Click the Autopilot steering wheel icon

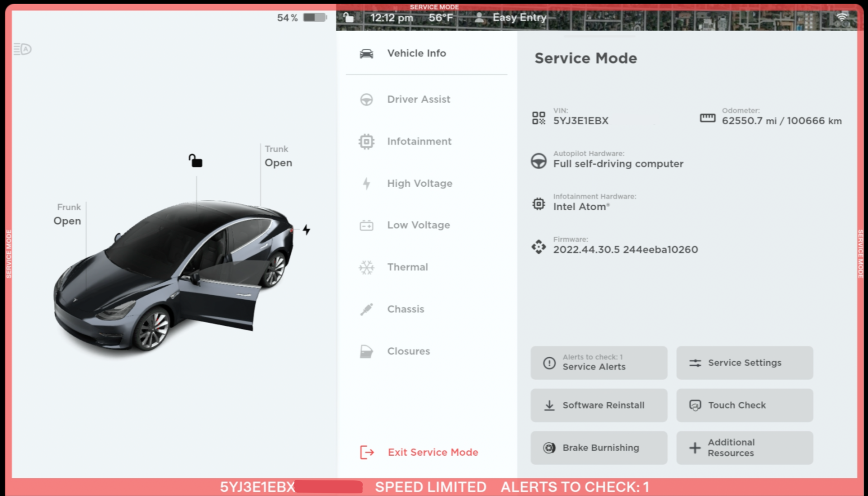pyautogui.click(x=539, y=161)
